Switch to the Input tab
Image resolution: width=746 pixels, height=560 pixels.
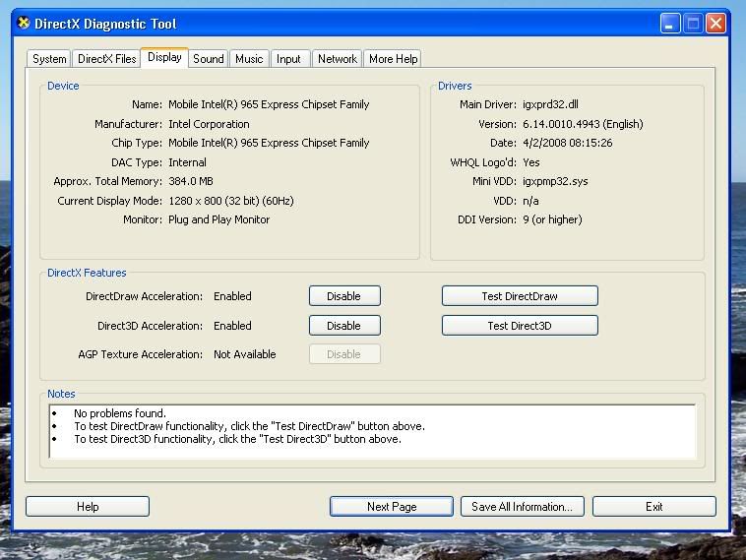click(x=288, y=58)
